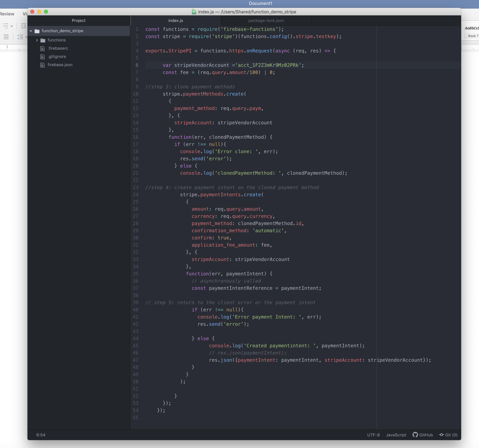Click the 6:54 cursor position indicator
This screenshot has width=479, height=448.
pos(41,435)
